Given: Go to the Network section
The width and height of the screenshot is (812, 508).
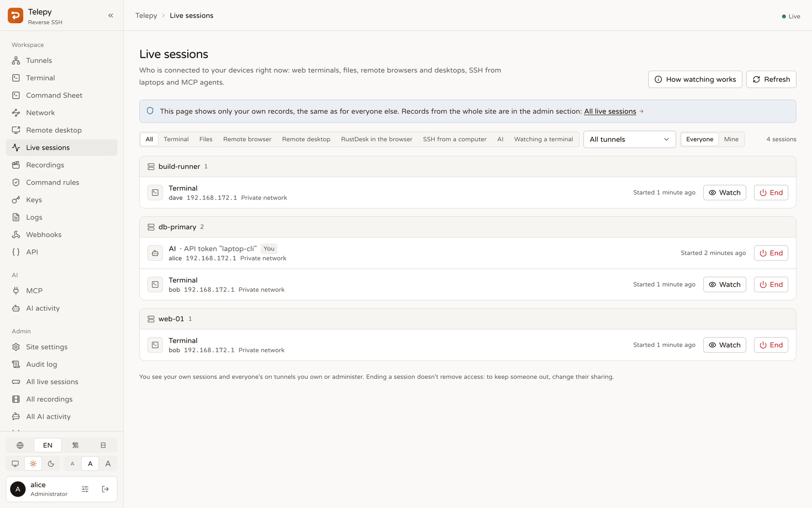Looking at the screenshot, I should click(62, 113).
